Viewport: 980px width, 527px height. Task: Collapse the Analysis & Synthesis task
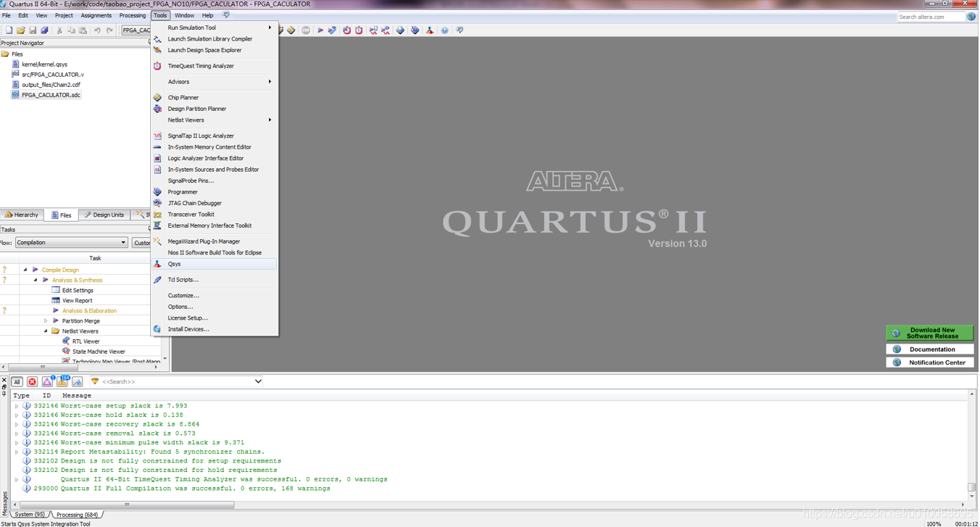pos(36,280)
